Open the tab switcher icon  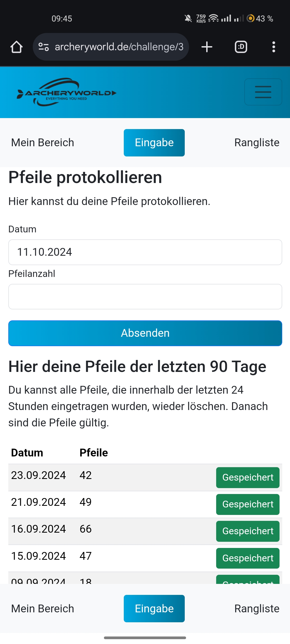click(241, 47)
